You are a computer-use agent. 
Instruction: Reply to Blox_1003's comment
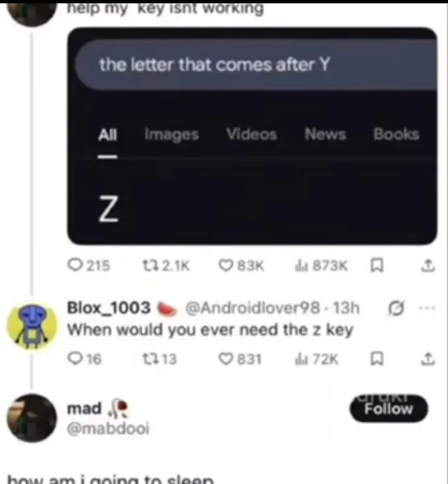tap(84, 359)
